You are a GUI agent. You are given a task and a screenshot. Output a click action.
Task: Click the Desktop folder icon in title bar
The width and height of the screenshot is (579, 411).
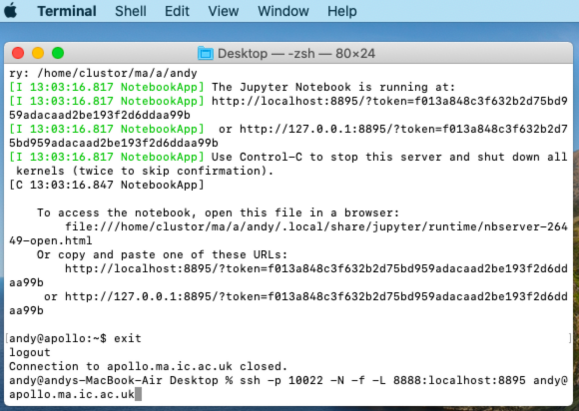click(205, 54)
